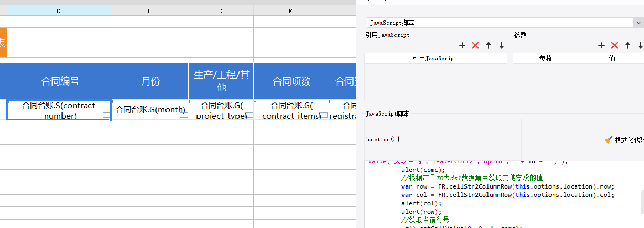Move the parameter down in the list

point(640,46)
